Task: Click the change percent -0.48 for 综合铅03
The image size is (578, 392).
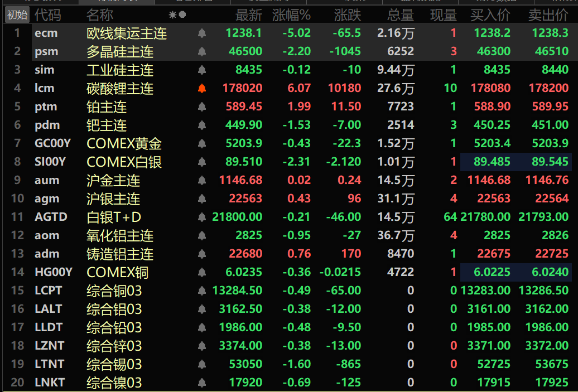Action: pos(296,327)
